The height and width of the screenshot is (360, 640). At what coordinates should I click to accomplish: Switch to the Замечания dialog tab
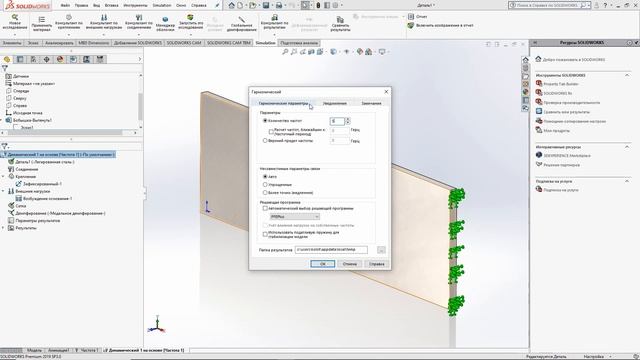click(x=371, y=104)
